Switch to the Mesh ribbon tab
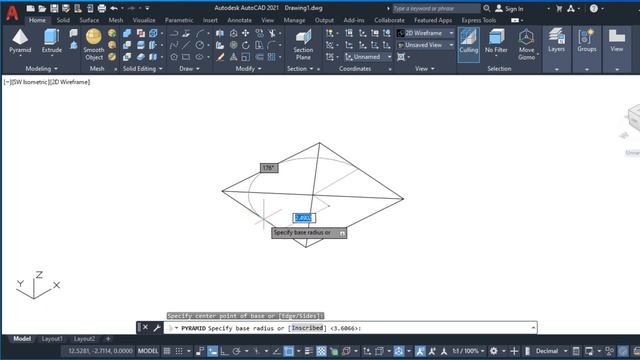This screenshot has width=640, height=360. [x=116, y=20]
